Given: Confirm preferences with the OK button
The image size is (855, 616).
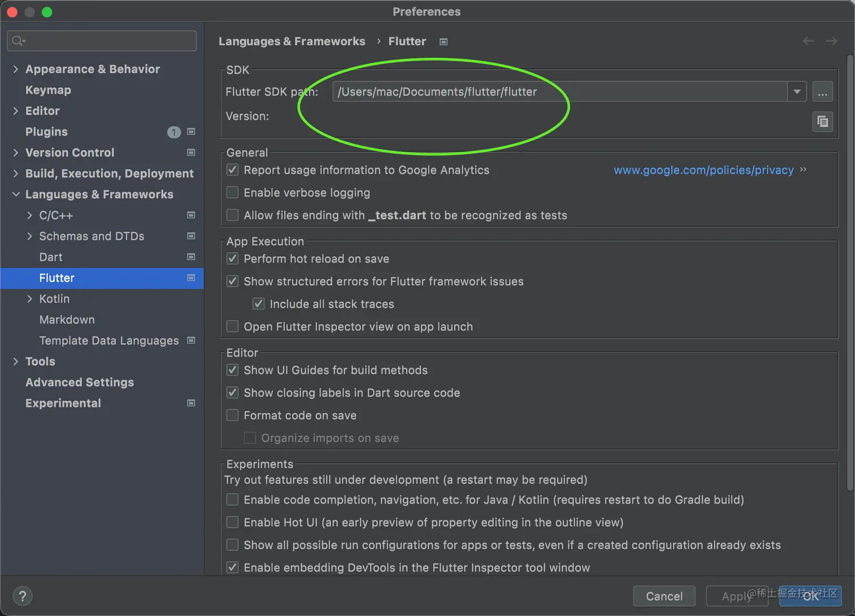Looking at the screenshot, I should coord(810,596).
